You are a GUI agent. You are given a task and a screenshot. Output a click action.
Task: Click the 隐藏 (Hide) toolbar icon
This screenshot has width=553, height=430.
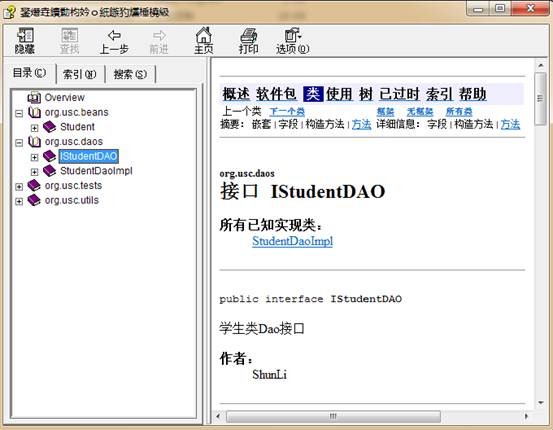[25, 35]
